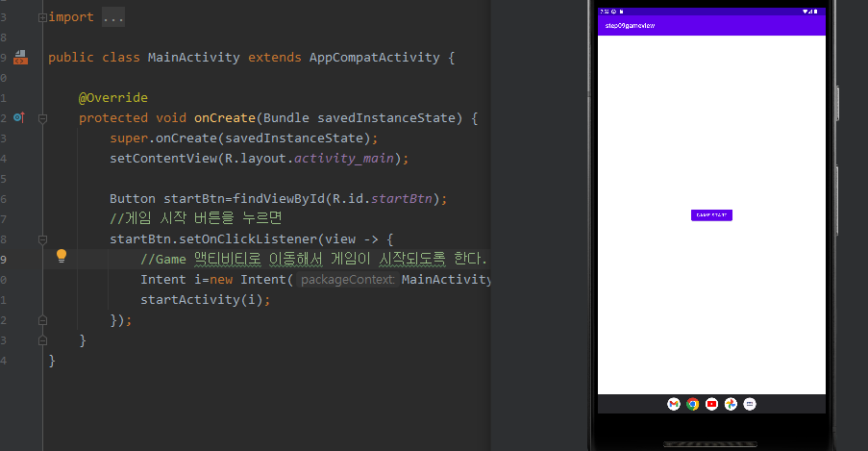Click the fold end marker at the }); line
This screenshot has height=451, width=868.
click(x=42, y=320)
